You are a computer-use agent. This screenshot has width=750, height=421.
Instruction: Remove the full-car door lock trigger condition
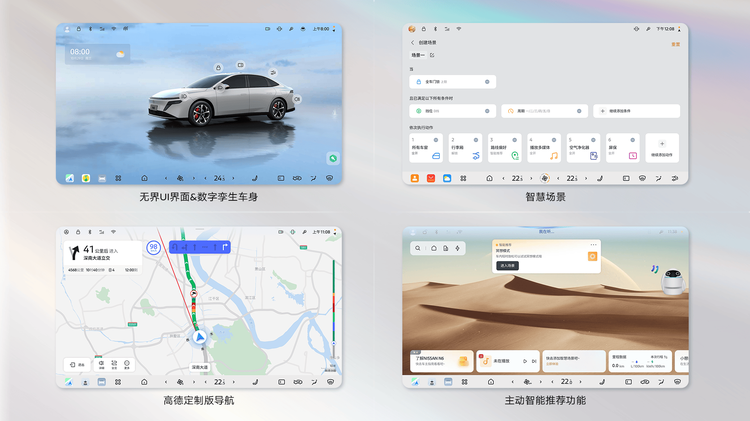(x=487, y=81)
